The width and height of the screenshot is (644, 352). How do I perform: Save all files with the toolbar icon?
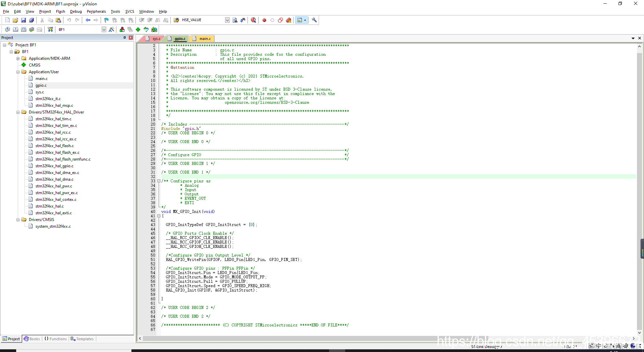pyautogui.click(x=32, y=20)
